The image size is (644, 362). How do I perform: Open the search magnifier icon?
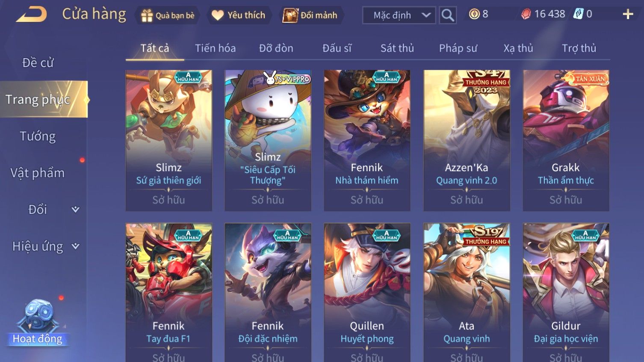point(448,15)
